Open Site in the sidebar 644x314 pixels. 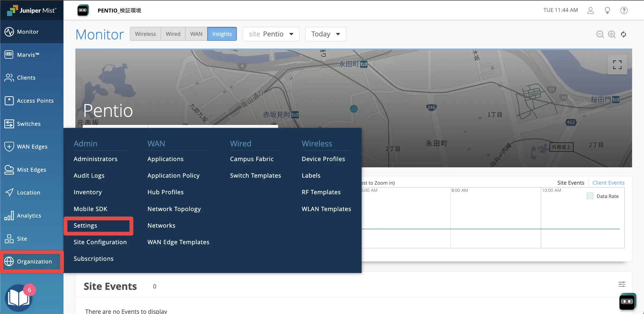click(32, 239)
